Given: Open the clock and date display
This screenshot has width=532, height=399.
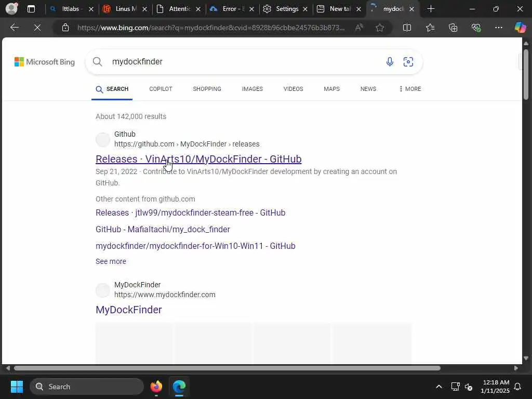Looking at the screenshot, I should pos(495,387).
